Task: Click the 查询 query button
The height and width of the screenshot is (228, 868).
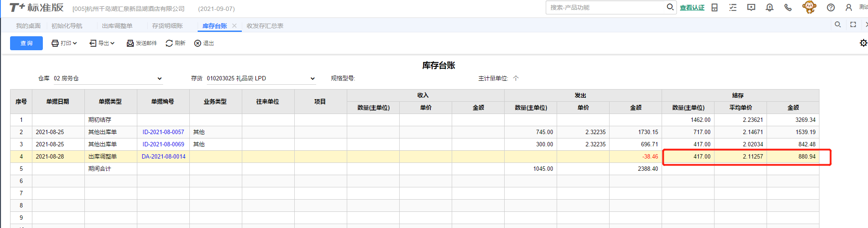Action: (x=26, y=43)
